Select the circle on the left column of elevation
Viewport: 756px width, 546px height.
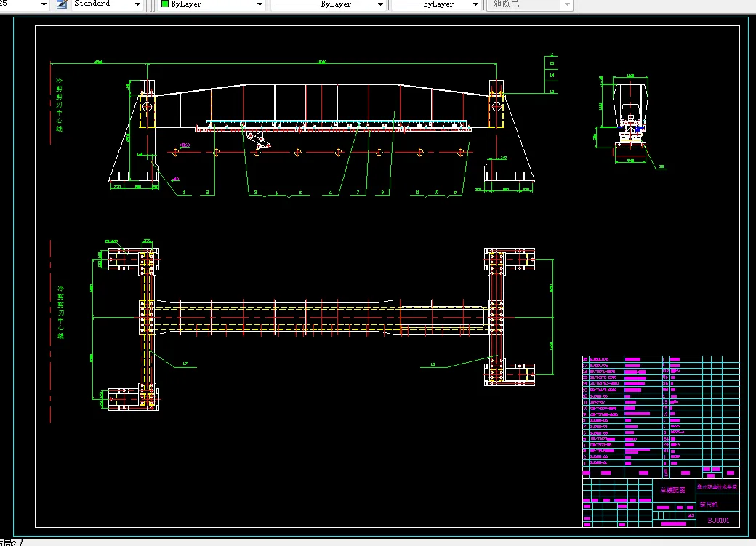coord(147,107)
